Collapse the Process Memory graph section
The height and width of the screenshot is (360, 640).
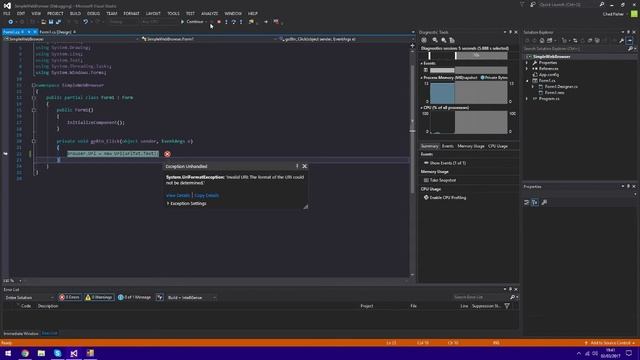tap(422, 78)
